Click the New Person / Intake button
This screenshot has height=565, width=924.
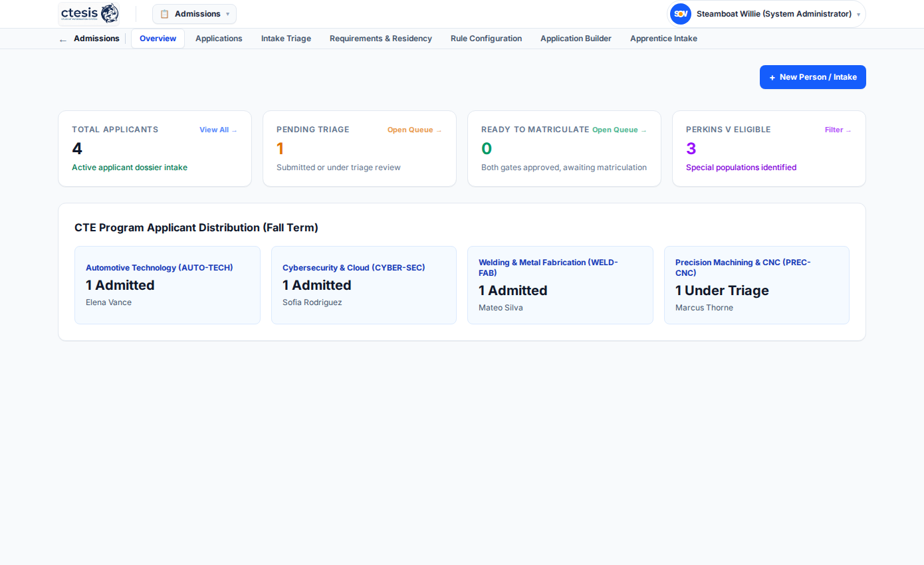click(x=813, y=77)
